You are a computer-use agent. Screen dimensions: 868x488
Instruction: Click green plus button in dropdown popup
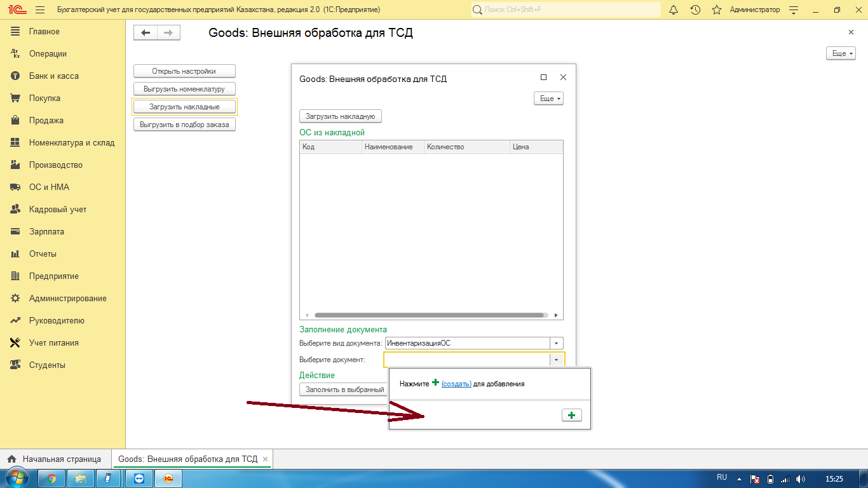[571, 415]
